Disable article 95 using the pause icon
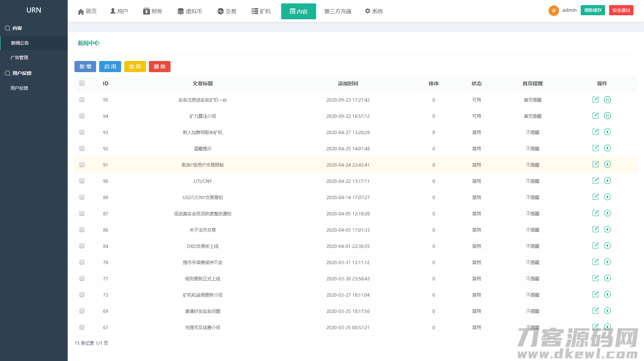This screenshot has width=644, height=361. pyautogui.click(x=607, y=100)
